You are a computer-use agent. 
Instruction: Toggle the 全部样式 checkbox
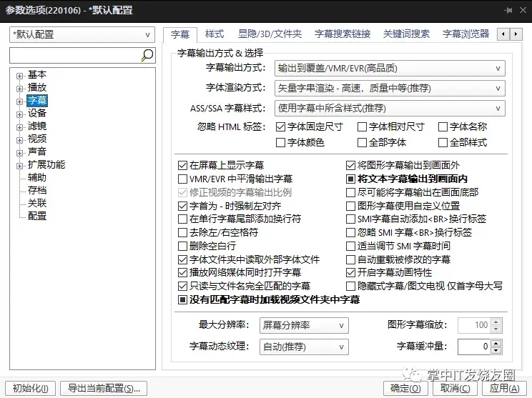[443, 142]
